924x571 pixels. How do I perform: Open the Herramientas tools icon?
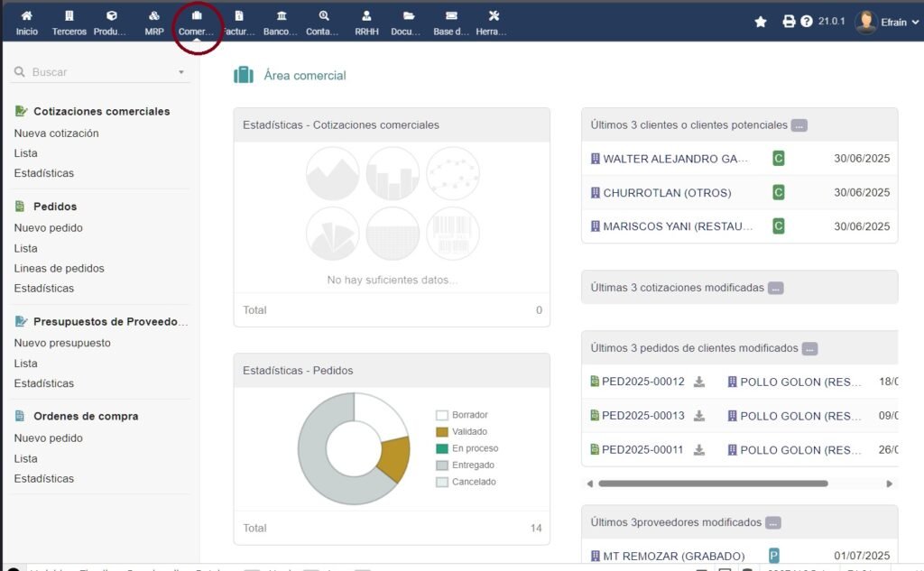click(493, 16)
